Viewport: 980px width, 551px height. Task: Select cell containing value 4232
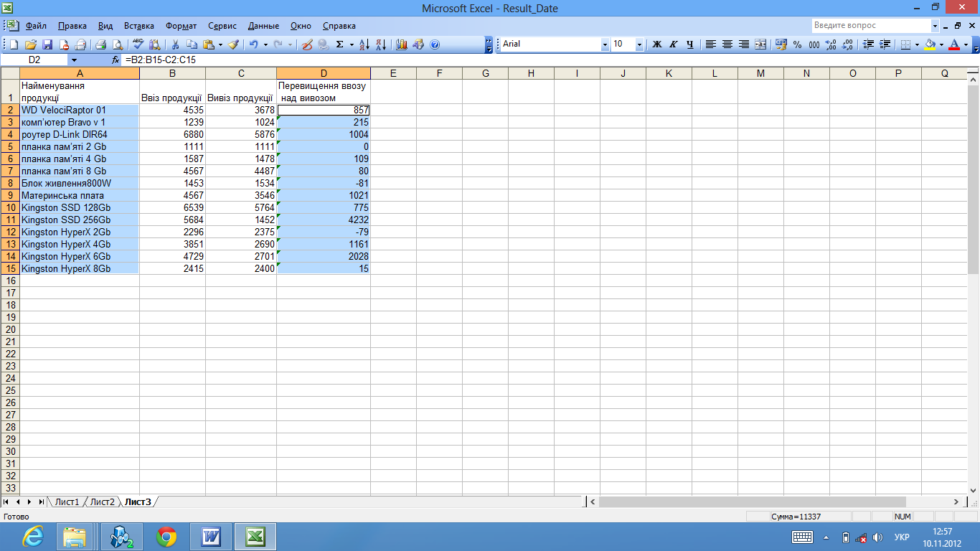coord(324,220)
